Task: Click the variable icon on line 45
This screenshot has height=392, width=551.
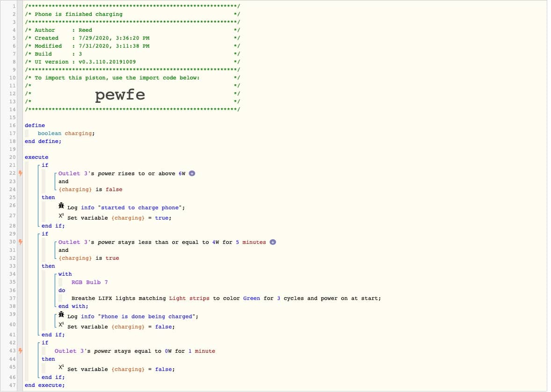Action: 61,367
